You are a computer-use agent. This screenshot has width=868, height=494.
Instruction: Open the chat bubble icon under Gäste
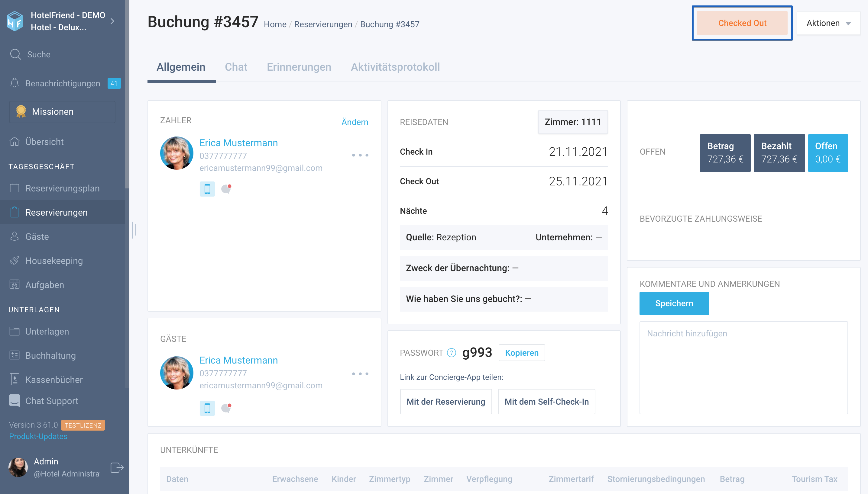226,407
